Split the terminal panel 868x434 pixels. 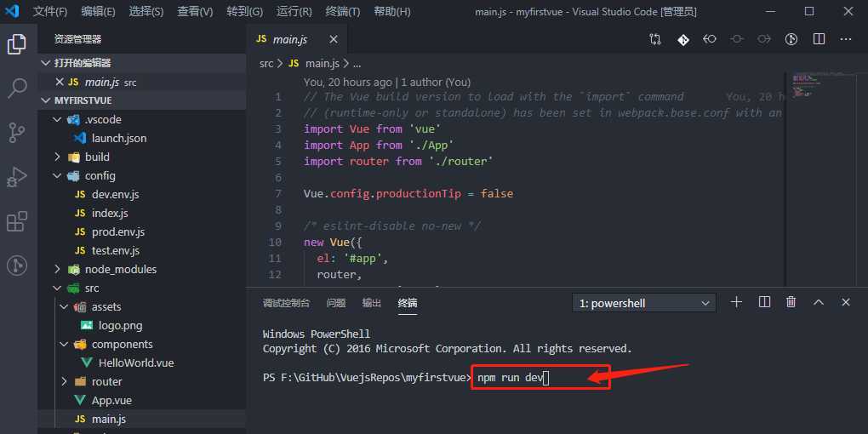[764, 302]
